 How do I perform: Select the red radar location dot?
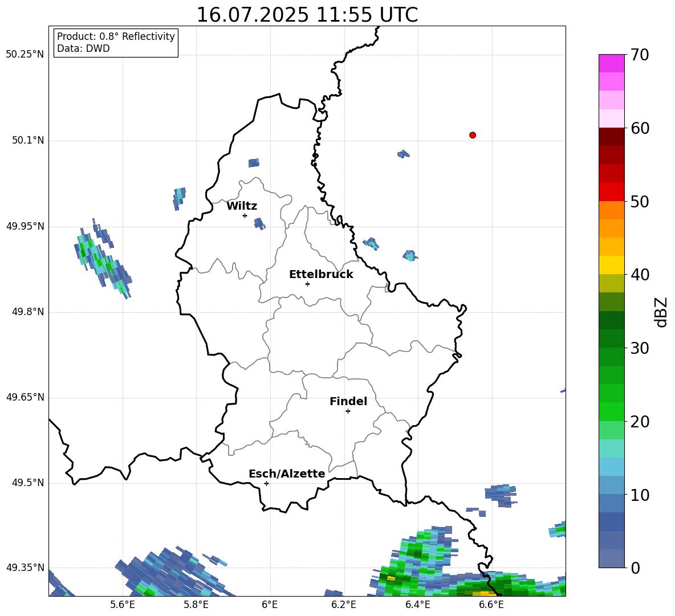point(472,135)
